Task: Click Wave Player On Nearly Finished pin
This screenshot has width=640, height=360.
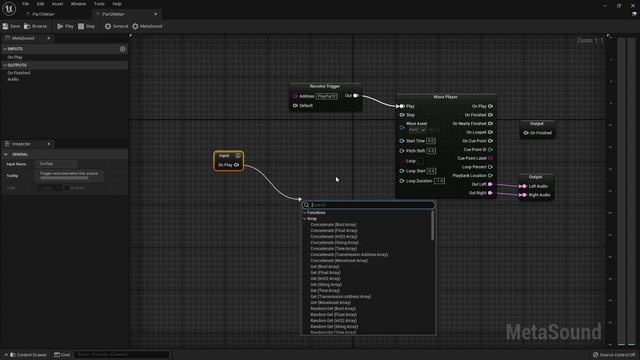Action: point(490,124)
